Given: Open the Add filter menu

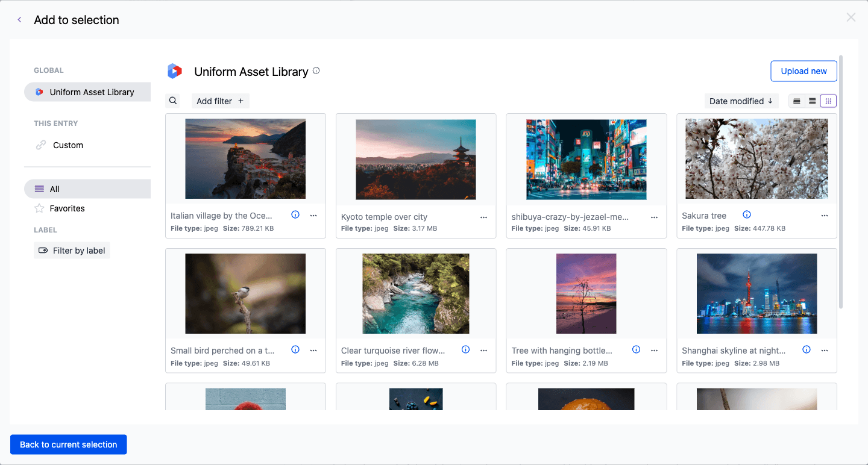Looking at the screenshot, I should [x=220, y=101].
